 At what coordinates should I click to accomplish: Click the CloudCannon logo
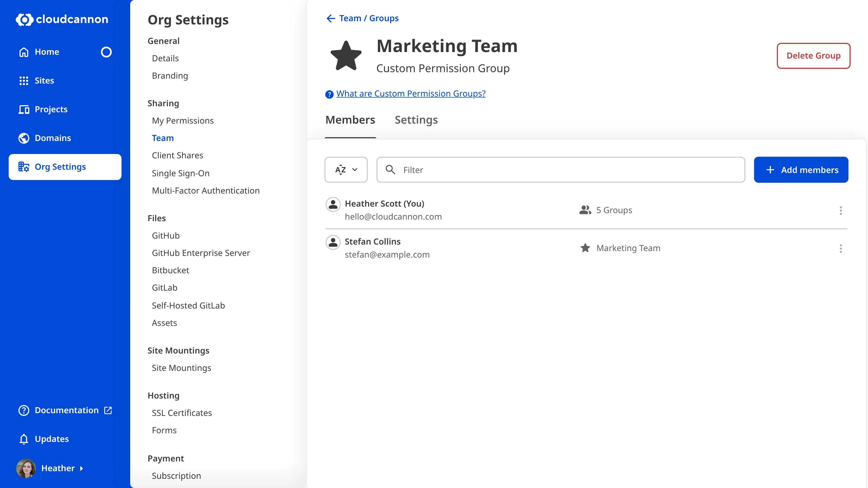point(62,20)
